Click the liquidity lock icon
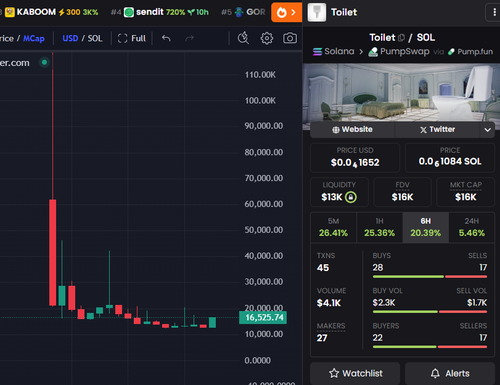The height and width of the screenshot is (385, 500). [351, 197]
